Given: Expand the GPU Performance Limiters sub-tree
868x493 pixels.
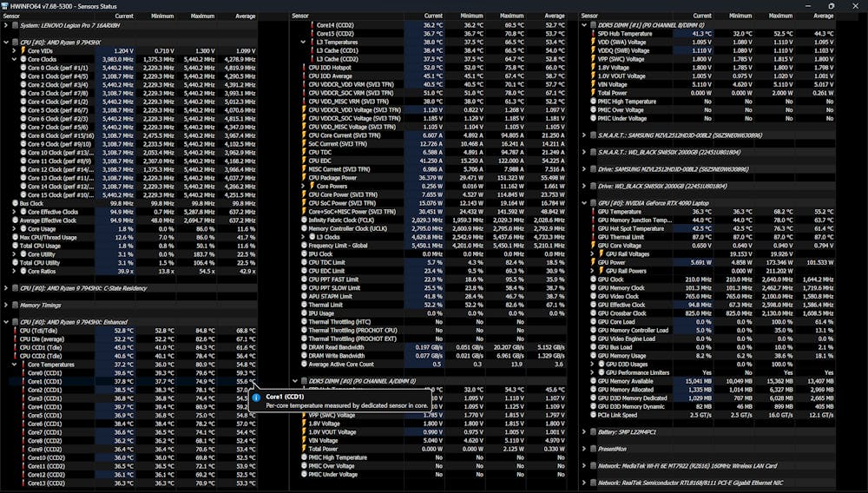Looking at the screenshot, I should click(x=592, y=372).
